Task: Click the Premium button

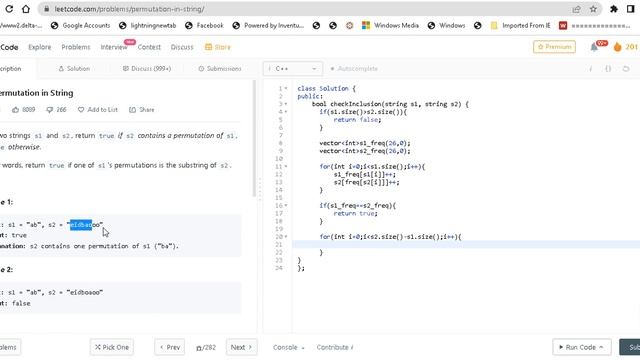Action: tap(554, 47)
